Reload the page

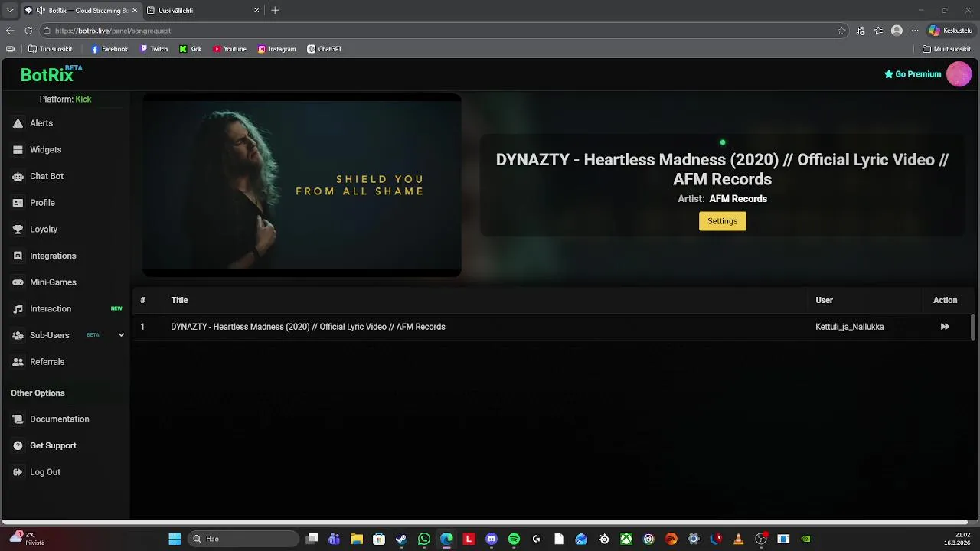[x=28, y=31]
